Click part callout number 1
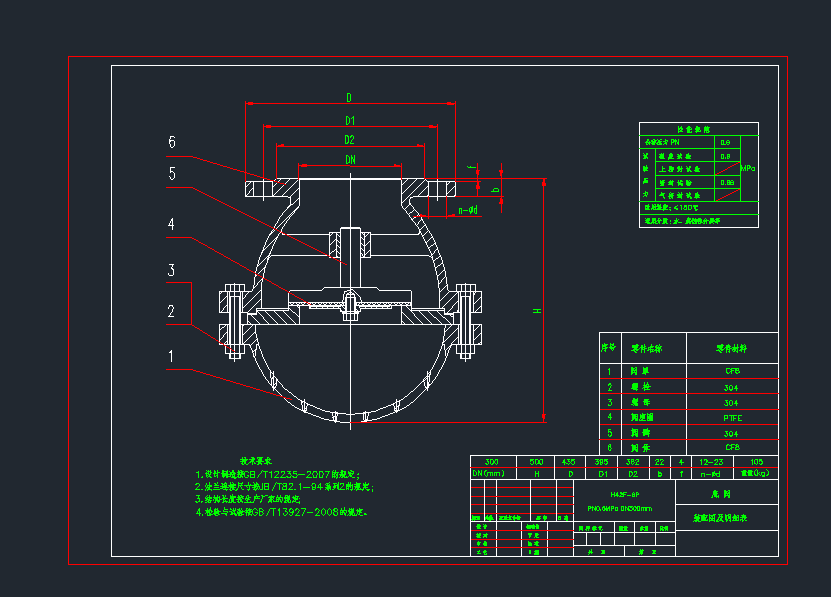This screenshot has width=831, height=597. coord(171,355)
